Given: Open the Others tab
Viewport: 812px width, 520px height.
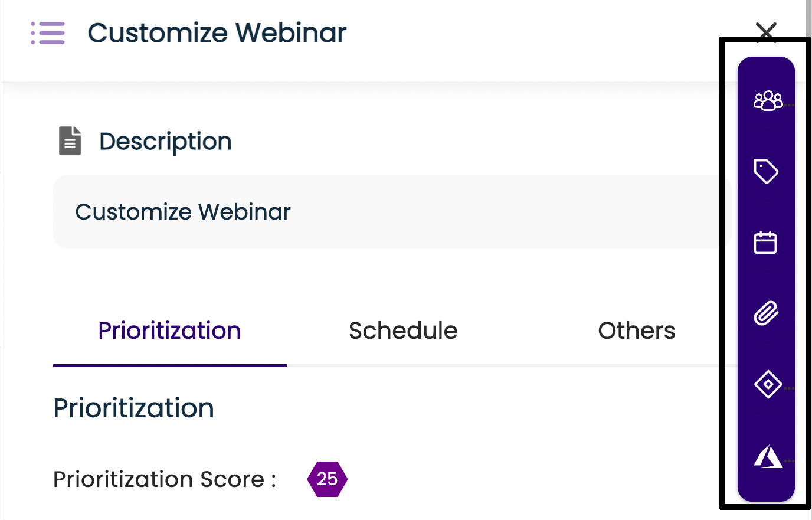Looking at the screenshot, I should pos(636,331).
